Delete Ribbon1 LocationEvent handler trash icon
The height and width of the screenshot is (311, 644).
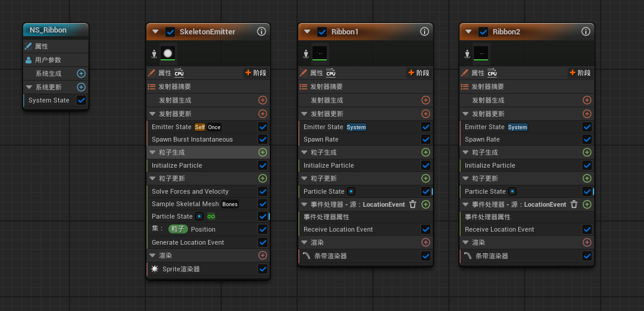[x=413, y=204]
